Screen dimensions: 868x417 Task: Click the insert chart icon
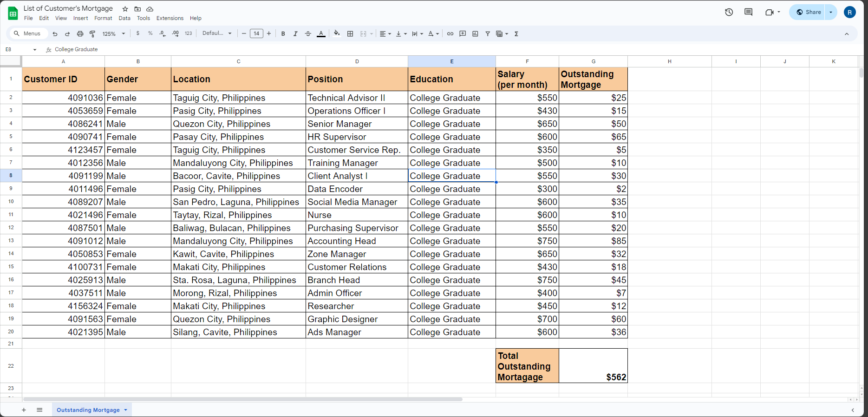(x=475, y=33)
